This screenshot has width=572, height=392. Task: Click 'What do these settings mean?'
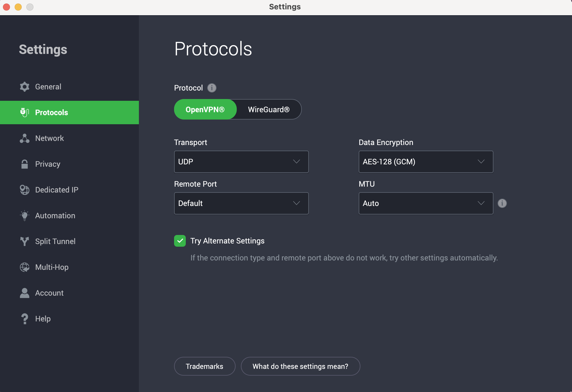[x=300, y=366]
